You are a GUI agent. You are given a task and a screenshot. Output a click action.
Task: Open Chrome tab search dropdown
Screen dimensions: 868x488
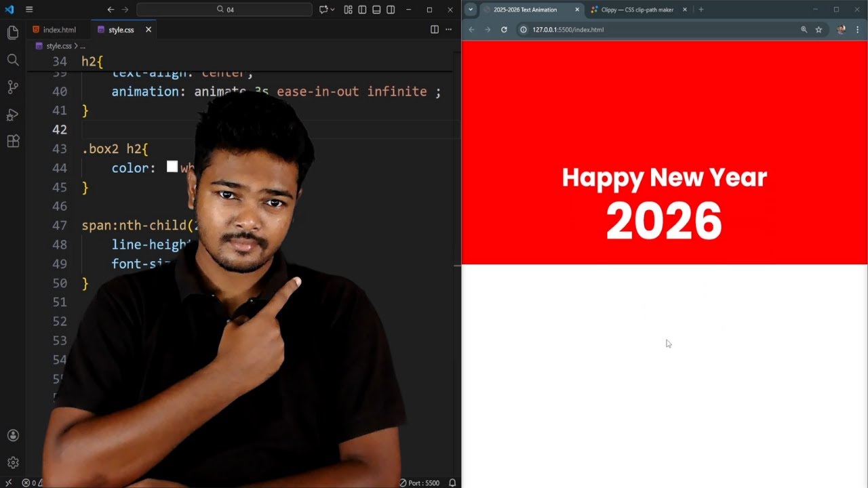471,9
